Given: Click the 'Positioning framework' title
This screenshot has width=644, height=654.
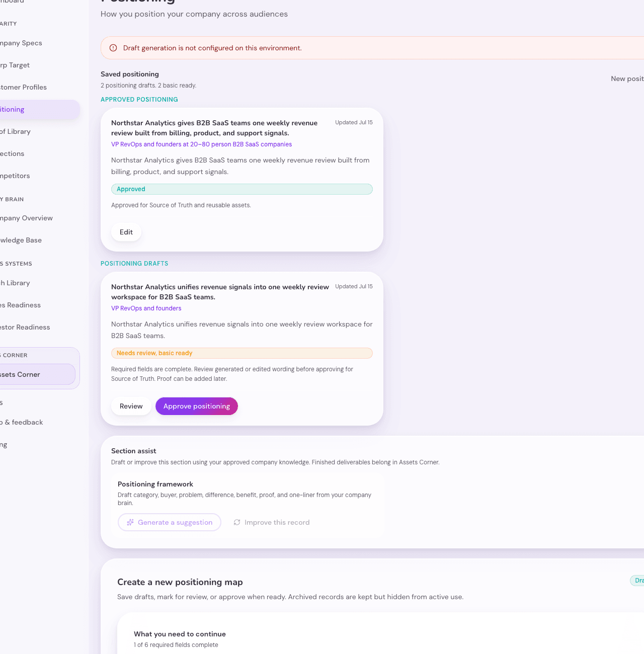Looking at the screenshot, I should 155,484.
